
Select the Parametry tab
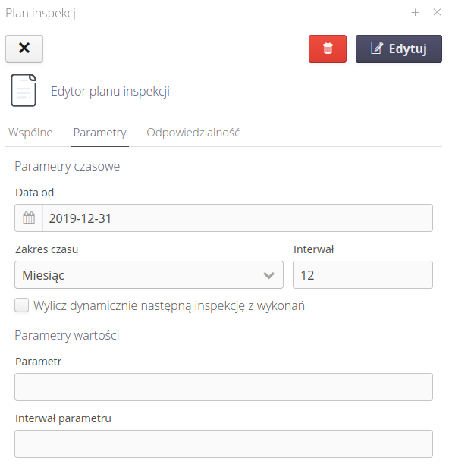(99, 133)
